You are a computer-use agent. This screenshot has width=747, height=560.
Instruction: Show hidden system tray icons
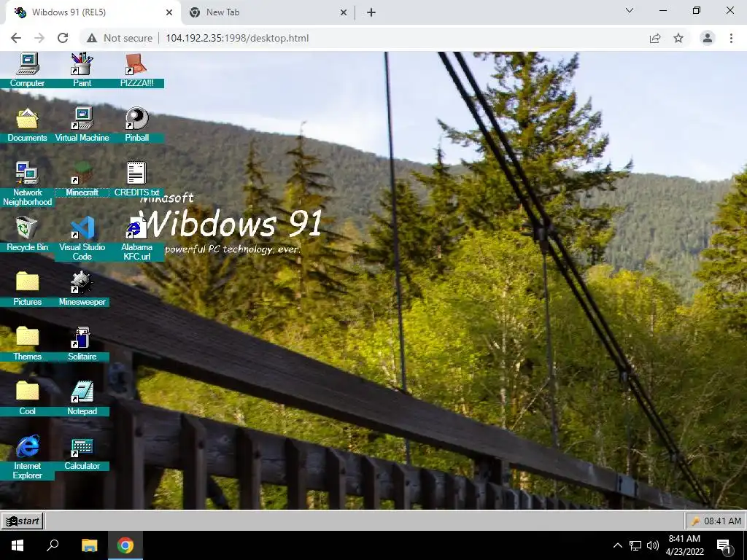(x=617, y=545)
